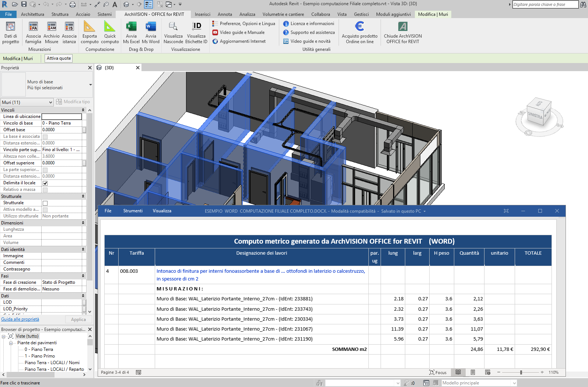Toggle Relativo a massa checkbox
This screenshot has height=387, width=588.
[45, 190]
